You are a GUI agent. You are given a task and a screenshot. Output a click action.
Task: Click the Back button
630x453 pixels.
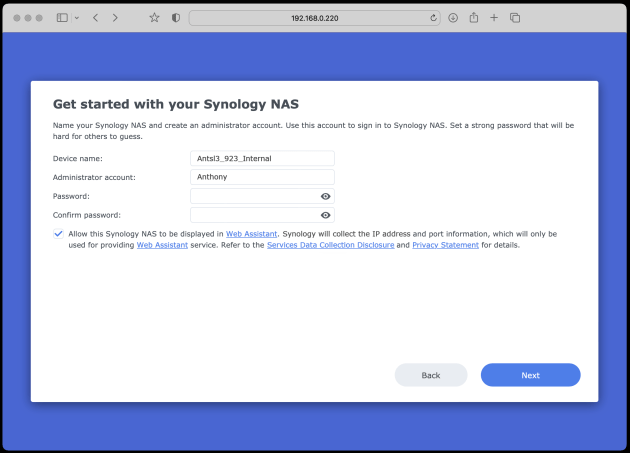pyautogui.click(x=431, y=375)
